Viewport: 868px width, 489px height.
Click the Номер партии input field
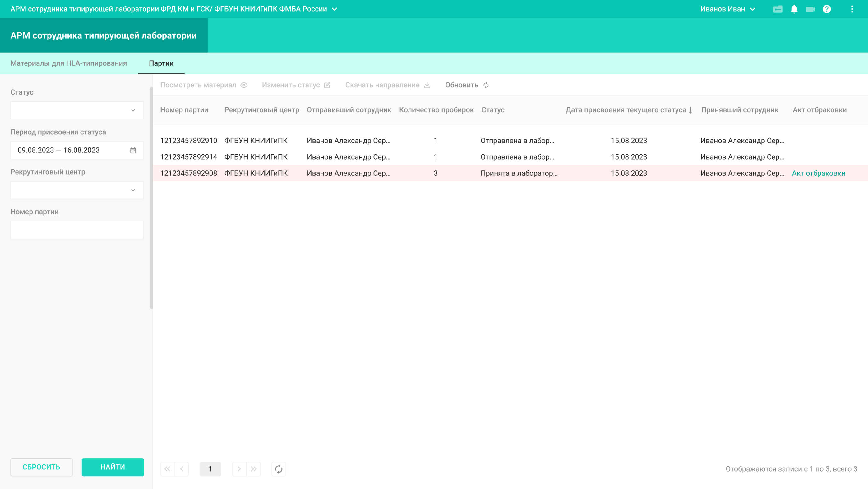coord(77,230)
